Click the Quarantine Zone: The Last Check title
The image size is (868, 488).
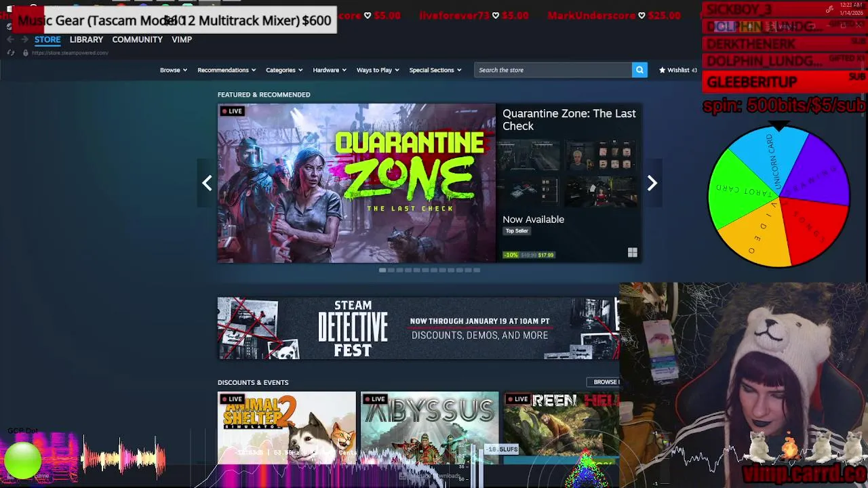coord(569,119)
